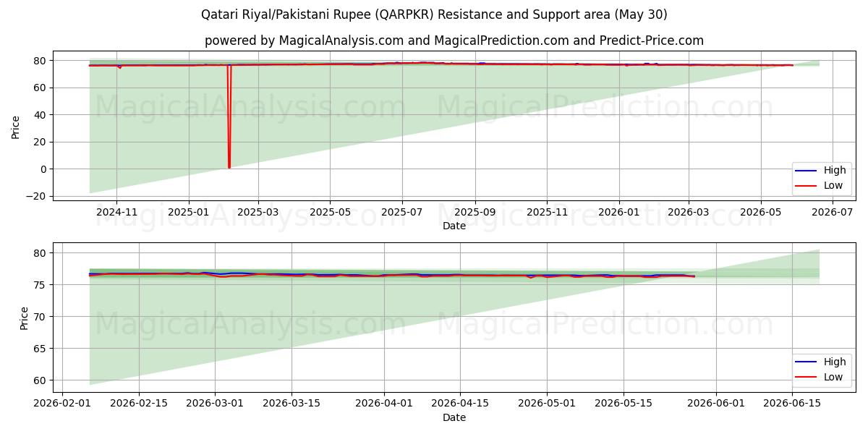
Task: Click the '2025-05' date tick label
Action: [330, 212]
